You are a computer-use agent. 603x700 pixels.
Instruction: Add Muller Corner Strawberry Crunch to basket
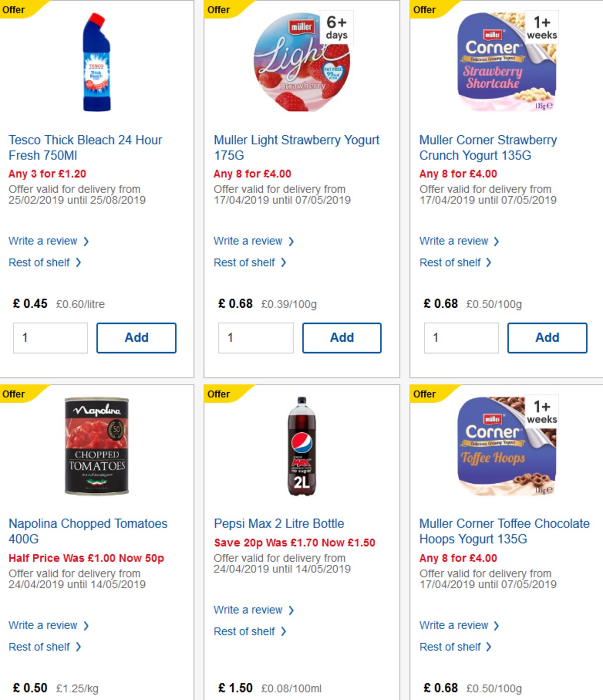pos(547,337)
